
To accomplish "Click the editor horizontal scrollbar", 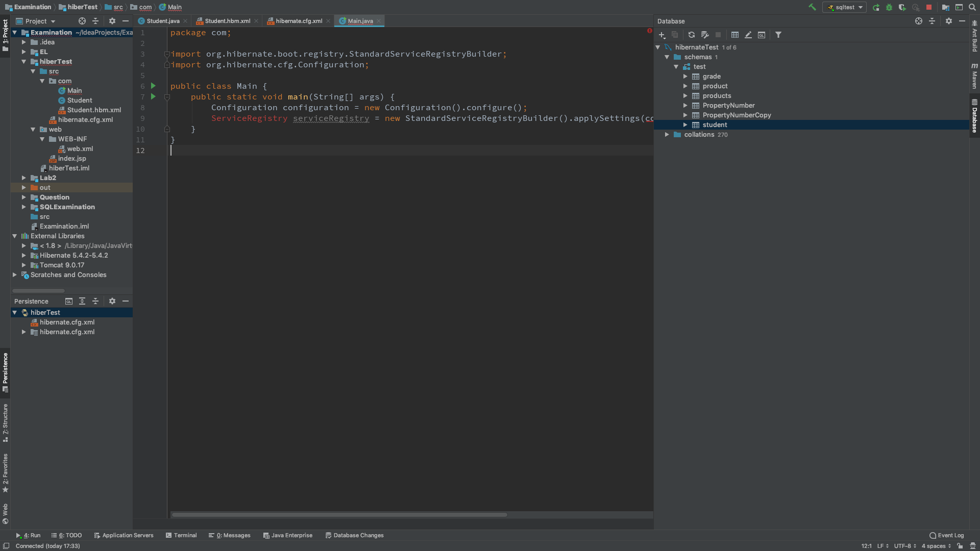I will click(x=339, y=515).
